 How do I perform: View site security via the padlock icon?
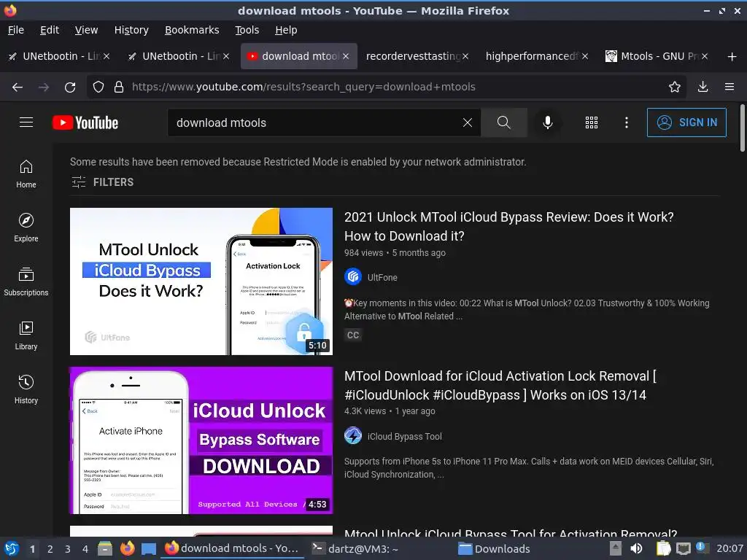119,87
